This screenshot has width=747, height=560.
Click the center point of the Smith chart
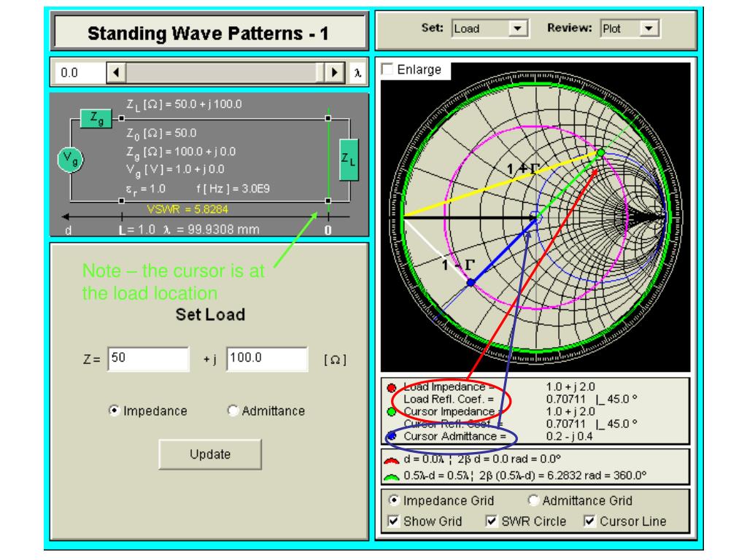(536, 217)
